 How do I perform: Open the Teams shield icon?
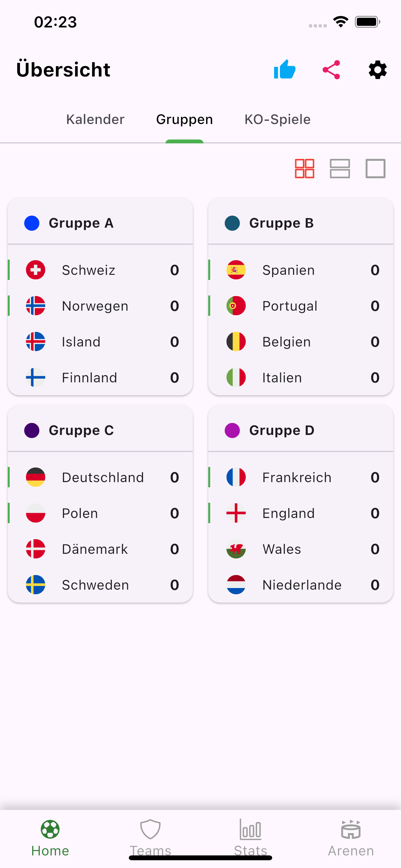tap(150, 829)
